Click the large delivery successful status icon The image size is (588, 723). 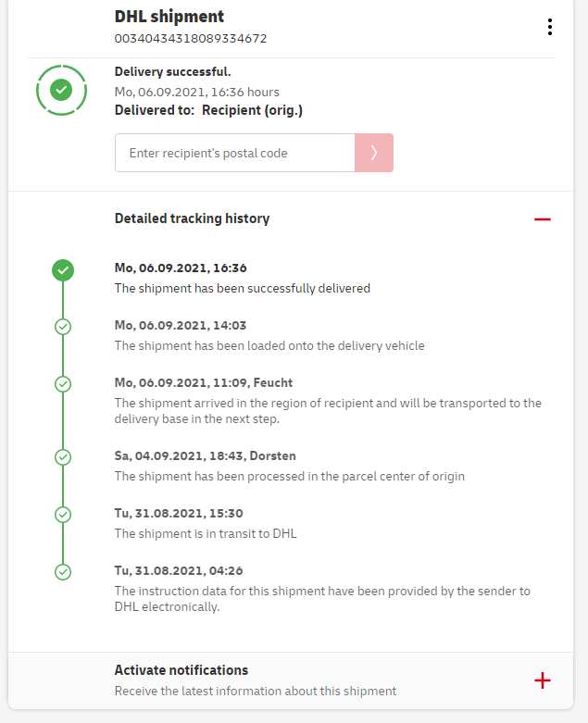click(62, 90)
